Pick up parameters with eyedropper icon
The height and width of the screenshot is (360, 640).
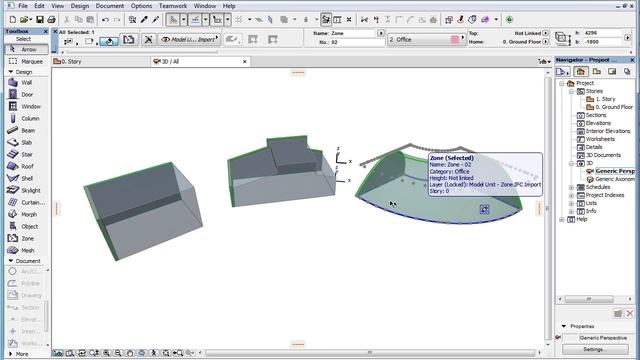coord(144,20)
